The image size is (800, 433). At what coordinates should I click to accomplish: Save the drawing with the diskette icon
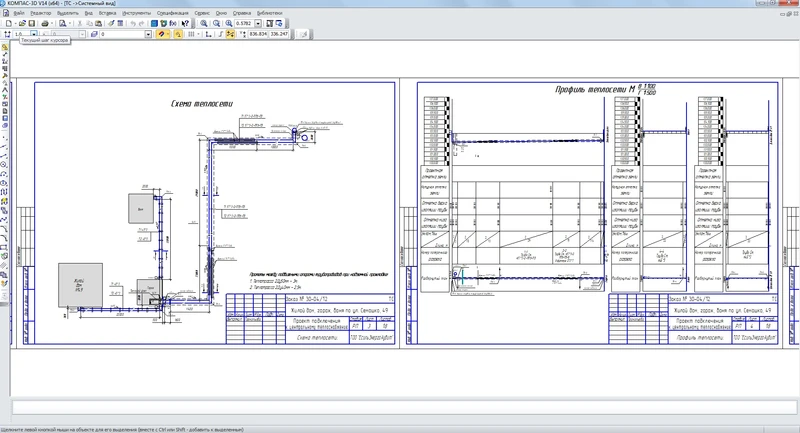33,22
